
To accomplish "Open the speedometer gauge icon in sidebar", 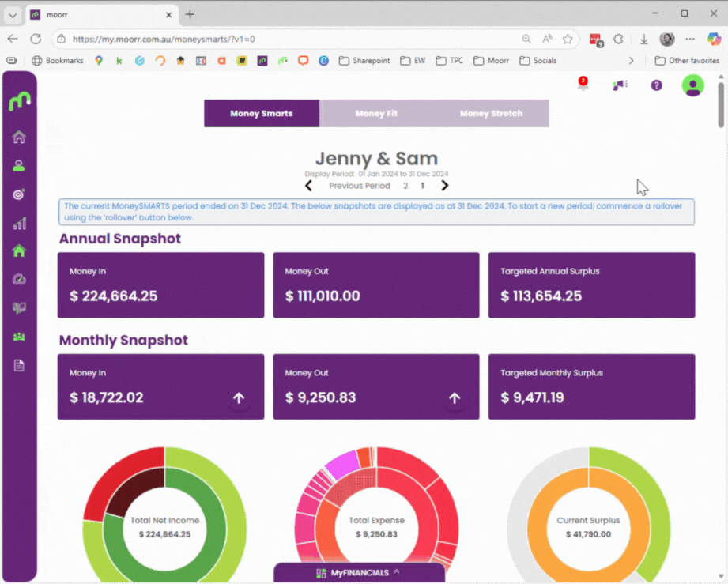I will [19, 280].
